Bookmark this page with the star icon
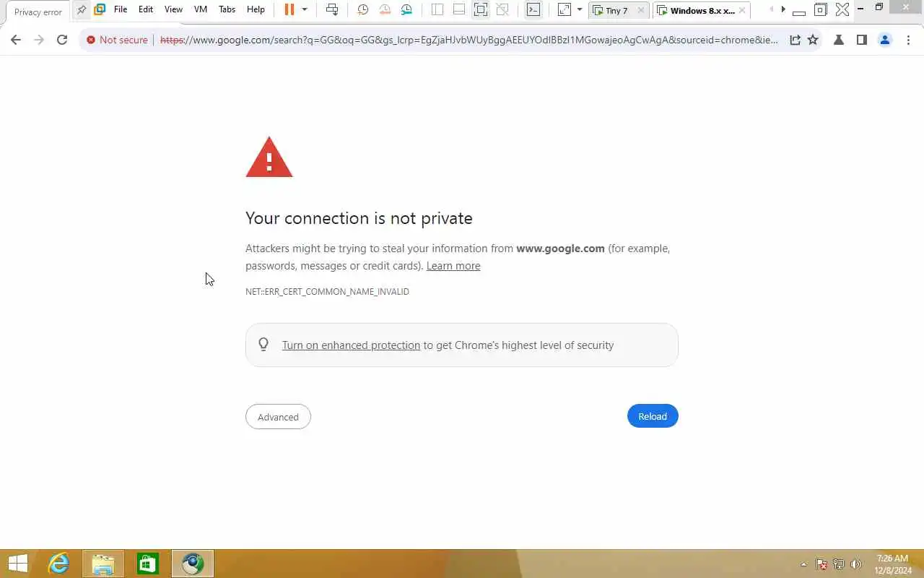 (x=813, y=40)
